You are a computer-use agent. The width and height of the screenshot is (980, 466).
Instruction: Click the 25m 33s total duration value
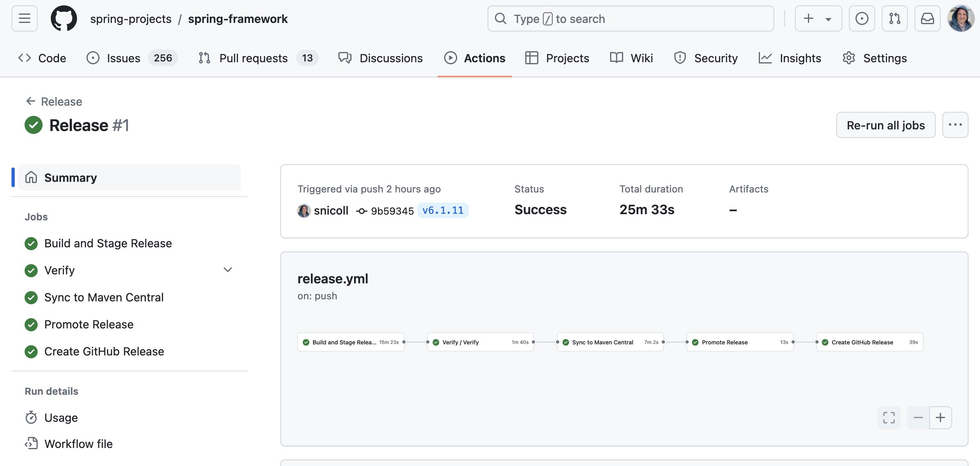647,210
